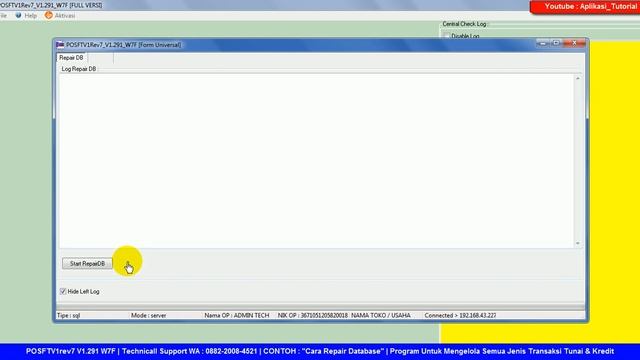Click the 'Central Check Log' label
The width and height of the screenshot is (640, 360).
(x=464, y=24)
